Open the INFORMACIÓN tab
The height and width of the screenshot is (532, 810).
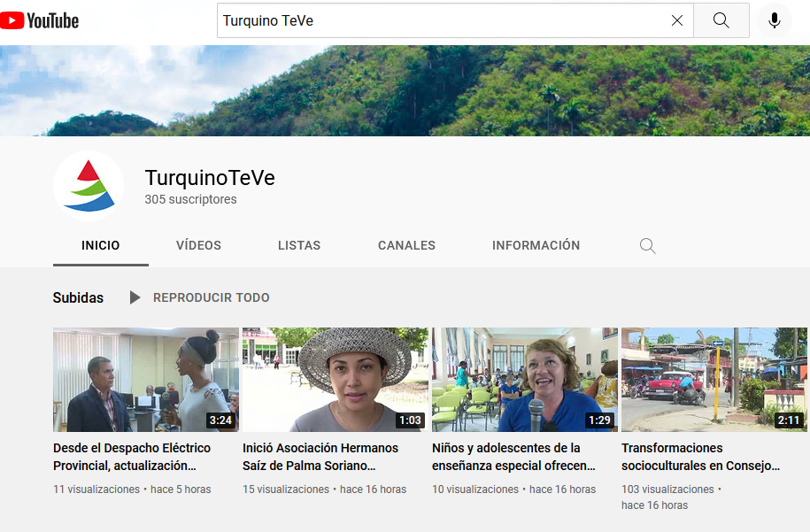[536, 245]
